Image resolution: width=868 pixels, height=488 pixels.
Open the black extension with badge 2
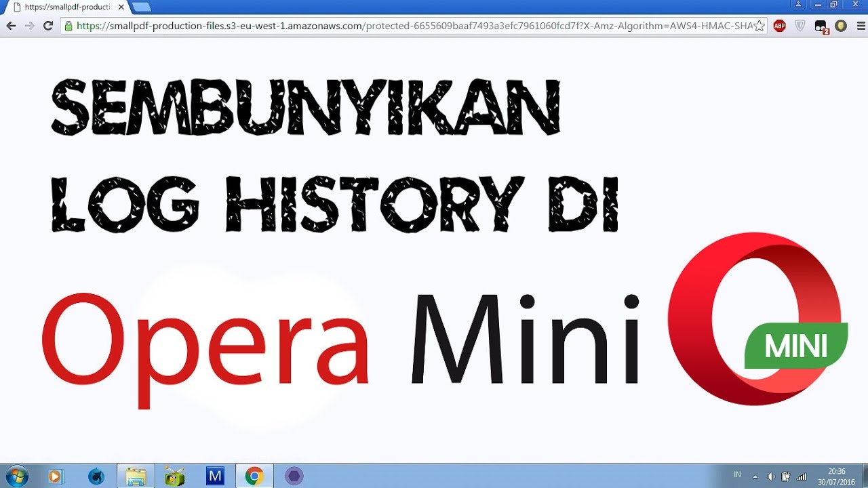[x=821, y=26]
